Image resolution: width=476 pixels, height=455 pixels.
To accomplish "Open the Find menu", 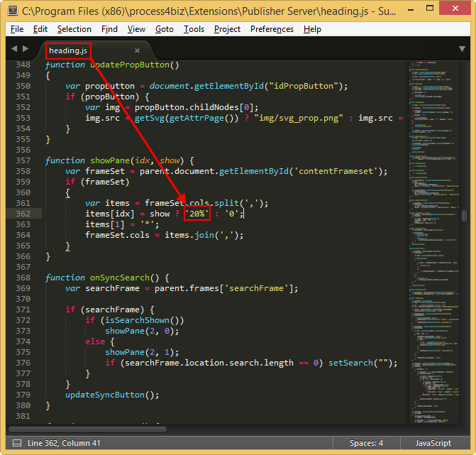I will click(109, 29).
